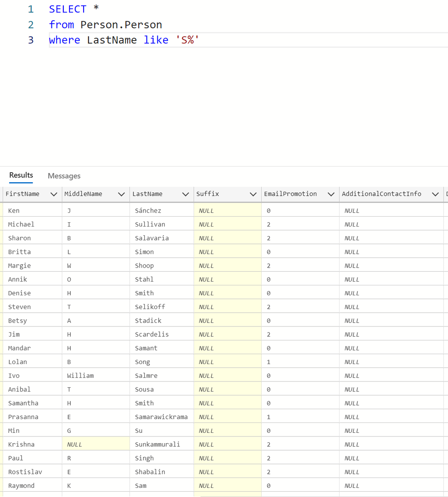The width and height of the screenshot is (448, 497).
Task: Select the cell containing Scardelis
Action: pos(161,334)
